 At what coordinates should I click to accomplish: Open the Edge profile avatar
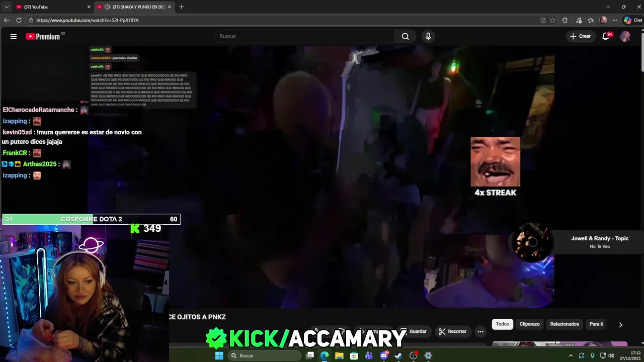click(x=603, y=20)
